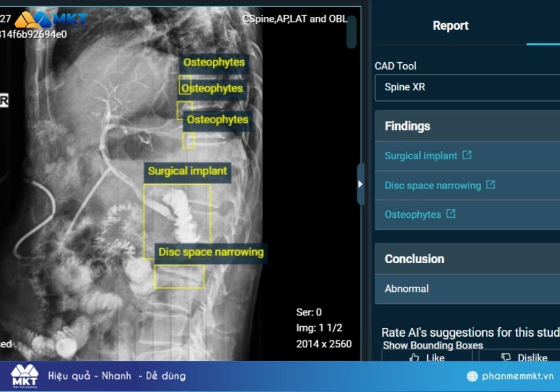The width and height of the screenshot is (560, 392).
Task: Click the Osteophytes link in Findings
Action: click(413, 214)
